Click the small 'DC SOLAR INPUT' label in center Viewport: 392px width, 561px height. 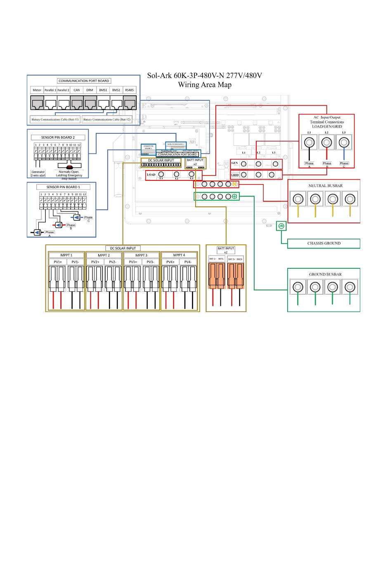click(x=161, y=160)
